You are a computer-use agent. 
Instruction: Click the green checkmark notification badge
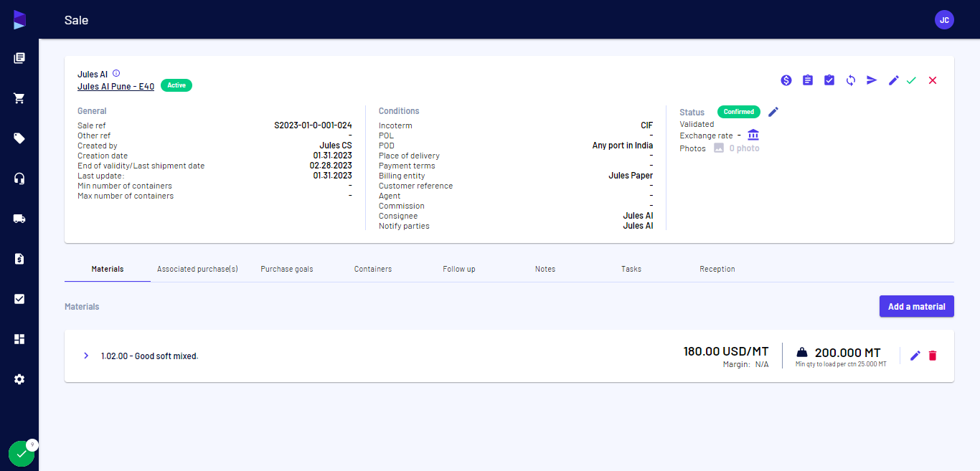pyautogui.click(x=22, y=454)
